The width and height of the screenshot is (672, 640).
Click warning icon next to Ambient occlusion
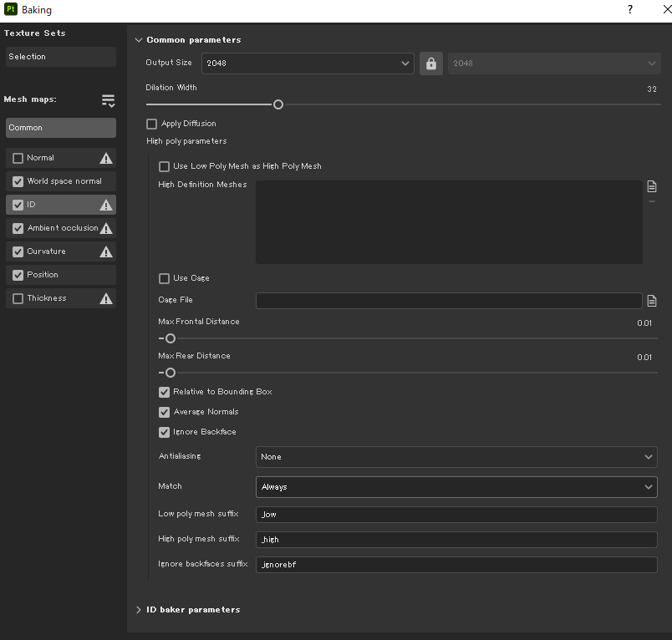(106, 228)
